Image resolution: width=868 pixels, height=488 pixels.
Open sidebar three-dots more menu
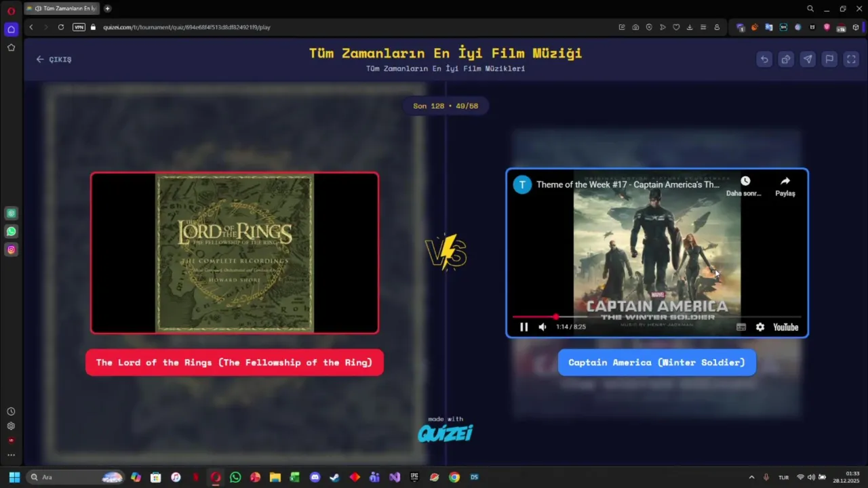[11, 455]
